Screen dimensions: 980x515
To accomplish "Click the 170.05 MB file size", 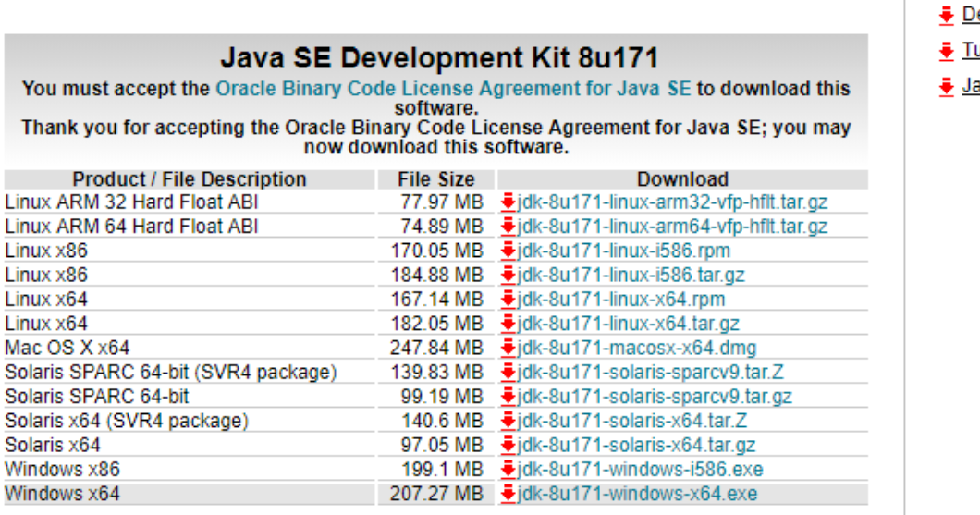I will 437,251.
